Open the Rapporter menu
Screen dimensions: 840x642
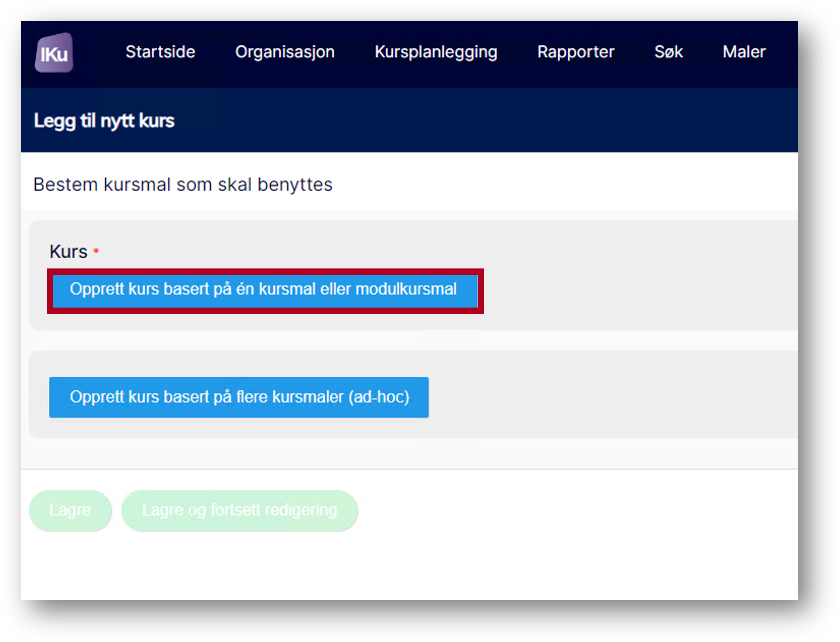[576, 52]
